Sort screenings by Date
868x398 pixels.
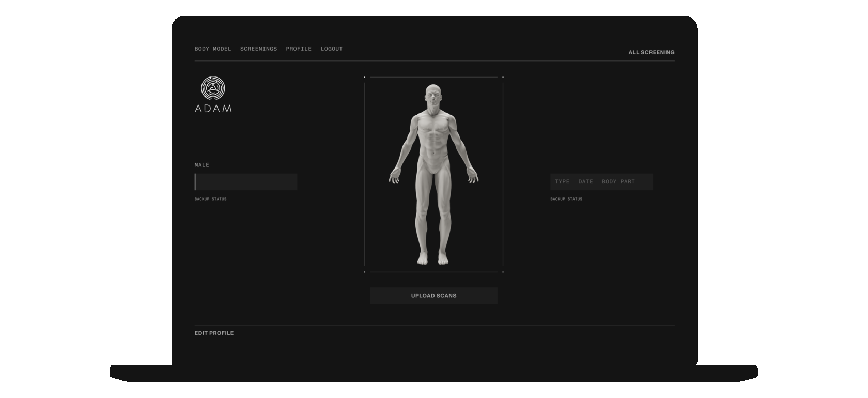(585, 182)
